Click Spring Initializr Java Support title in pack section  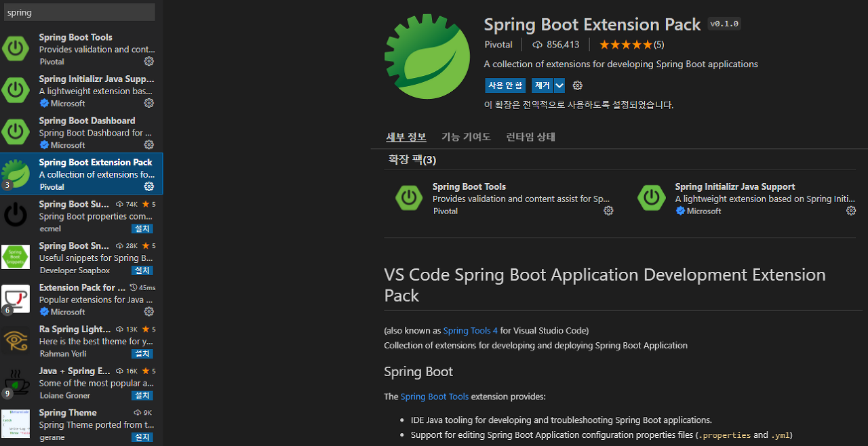coord(735,186)
